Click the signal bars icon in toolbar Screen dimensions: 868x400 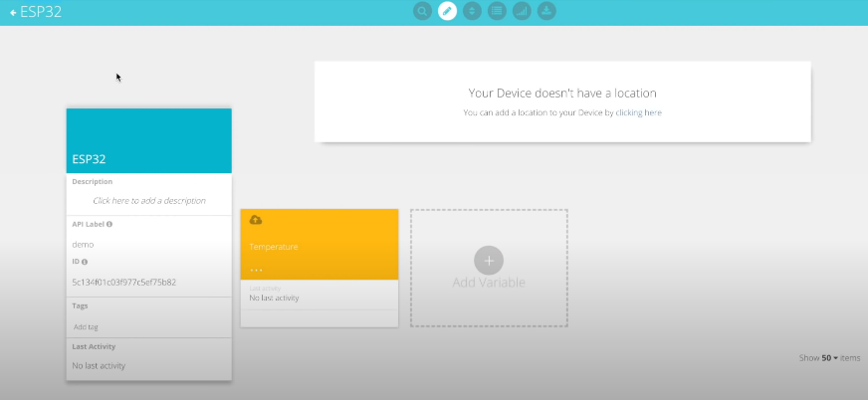coord(522,11)
